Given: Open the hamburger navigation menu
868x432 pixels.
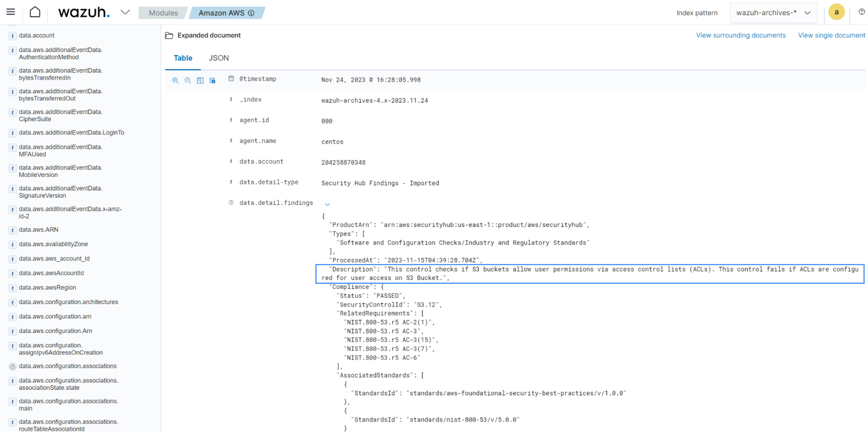Looking at the screenshot, I should click(10, 12).
